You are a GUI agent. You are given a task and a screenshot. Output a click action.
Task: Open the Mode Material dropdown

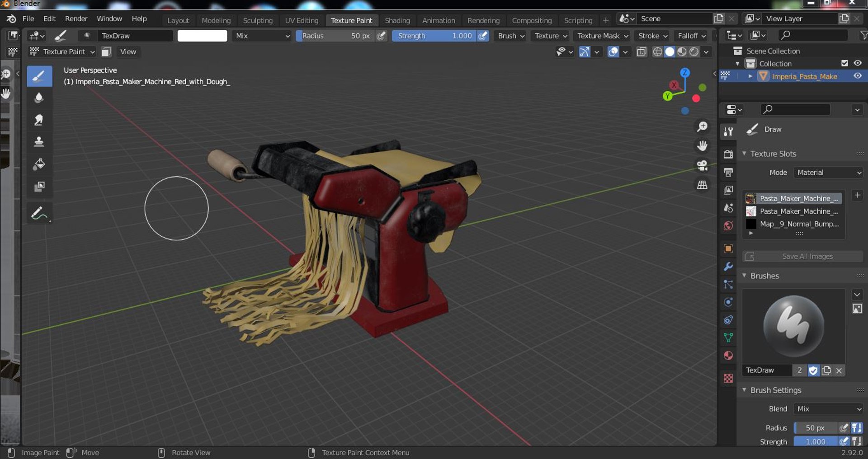click(x=829, y=173)
